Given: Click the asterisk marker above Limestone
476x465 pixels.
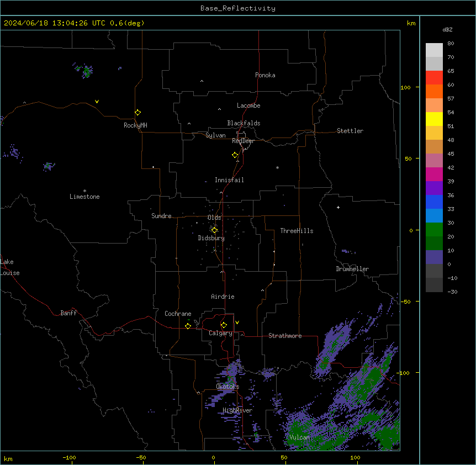Looking at the screenshot, I should [84, 191].
